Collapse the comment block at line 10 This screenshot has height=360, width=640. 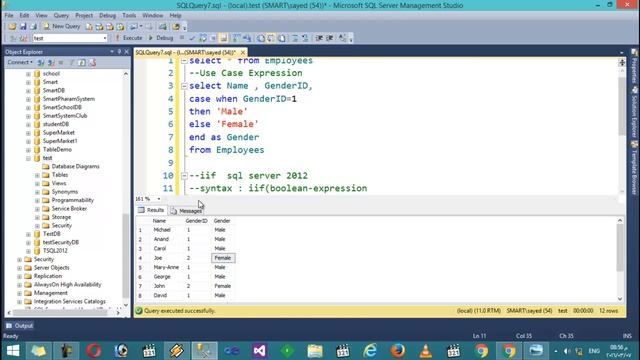click(184, 176)
